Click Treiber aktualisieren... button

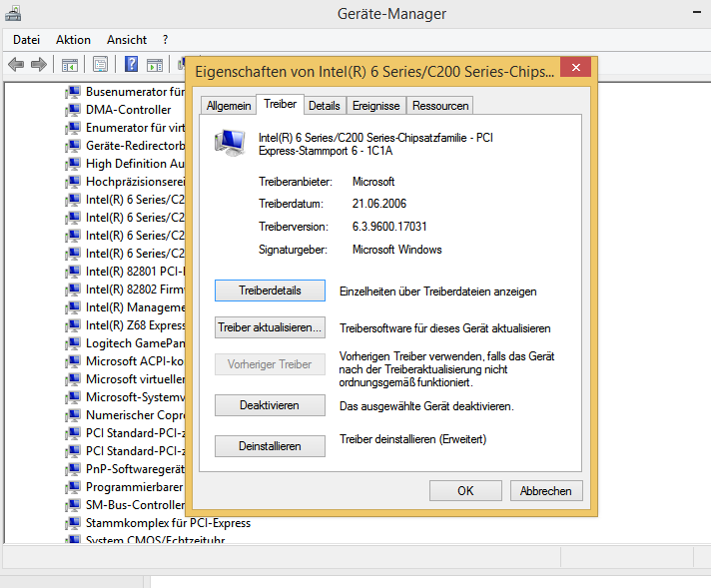tap(270, 327)
